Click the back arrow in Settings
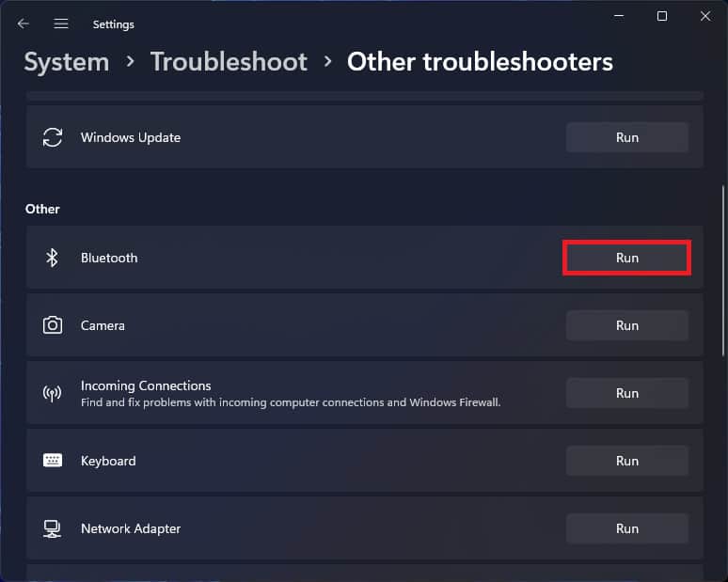Screen dimensions: 728x582 (24, 24)
